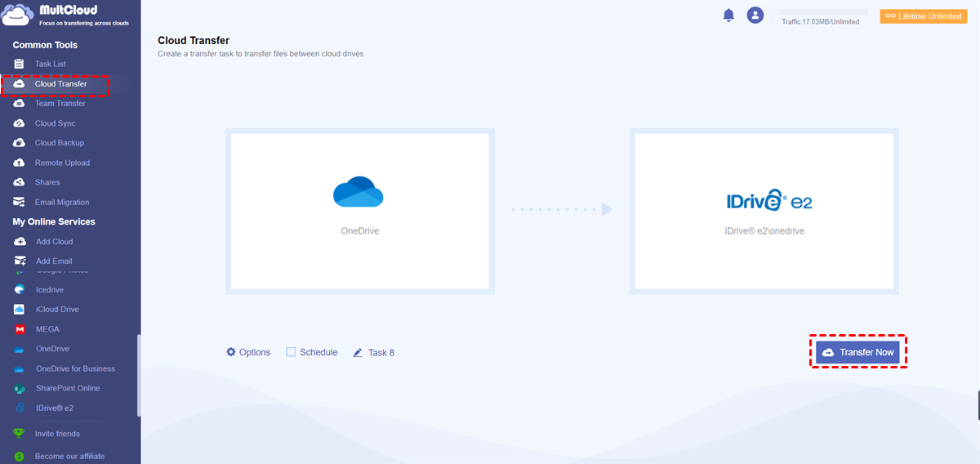
Task: Select iCloud Drive in services list
Action: pos(57,310)
